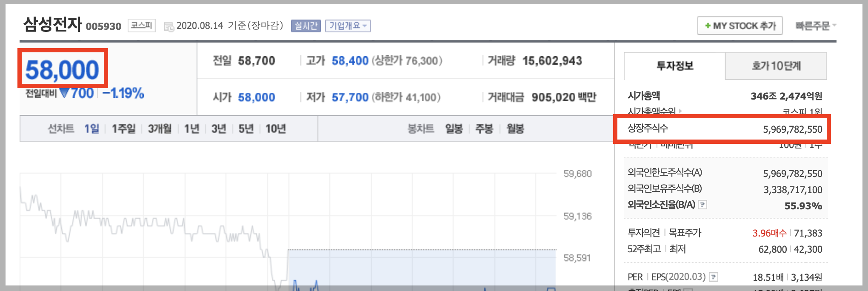Click the 외국인소진율 value 55.93%
This screenshot has height=291, width=868.
click(803, 206)
